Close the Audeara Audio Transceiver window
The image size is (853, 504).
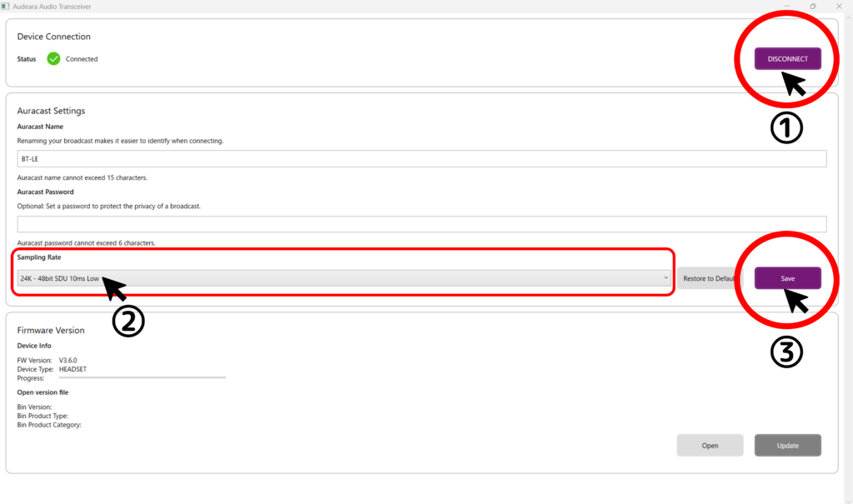pos(841,6)
